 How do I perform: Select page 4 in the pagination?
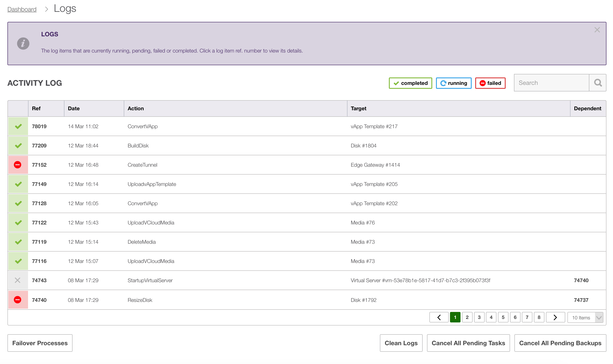pos(491,317)
